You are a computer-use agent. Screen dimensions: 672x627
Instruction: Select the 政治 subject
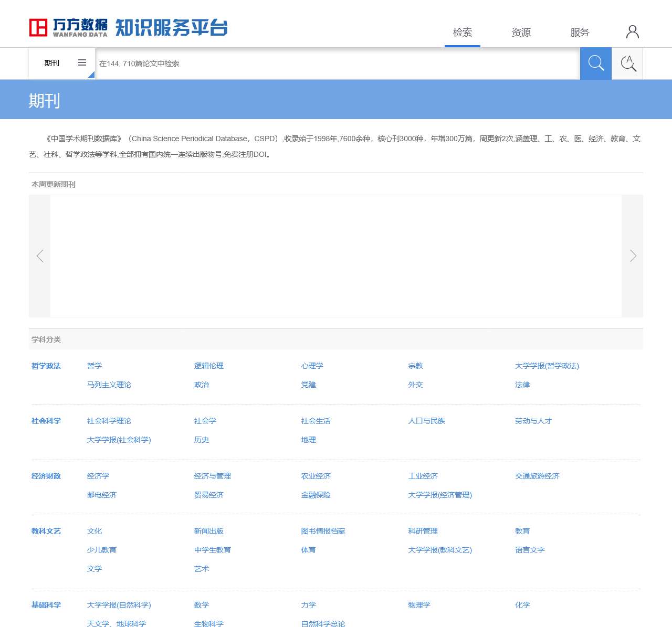[202, 385]
